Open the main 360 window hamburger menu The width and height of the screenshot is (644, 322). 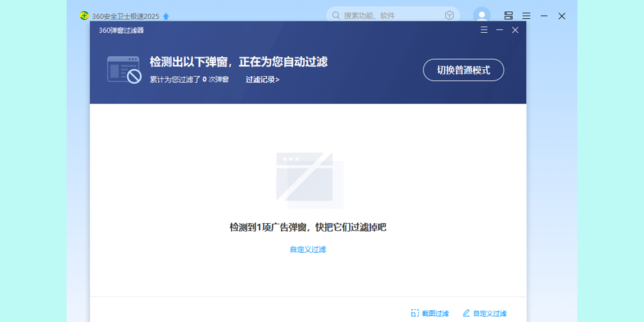click(526, 16)
